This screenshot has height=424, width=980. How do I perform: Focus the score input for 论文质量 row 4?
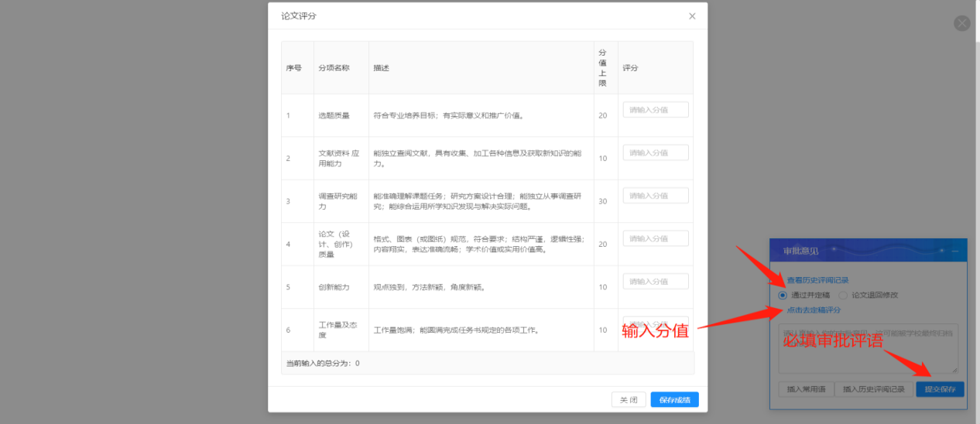pyautogui.click(x=656, y=238)
